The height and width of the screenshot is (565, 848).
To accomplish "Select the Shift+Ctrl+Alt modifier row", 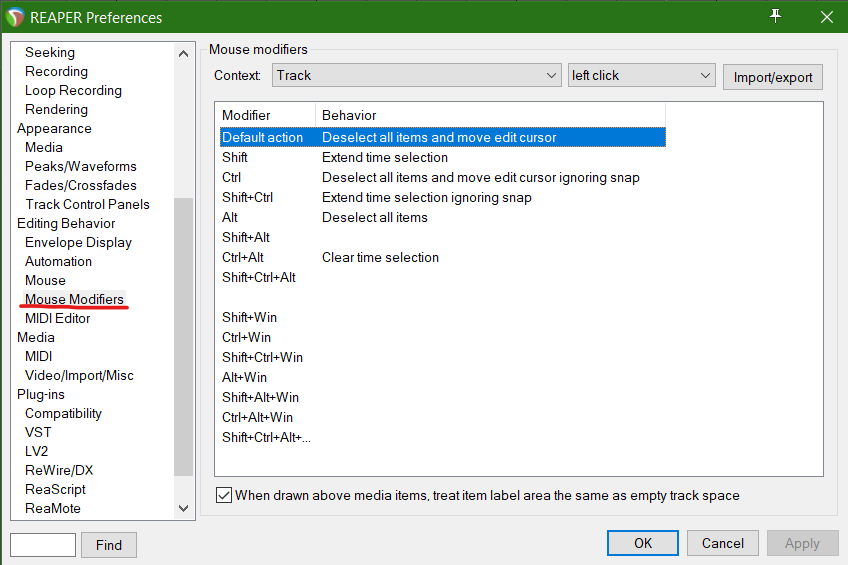I will click(442, 277).
